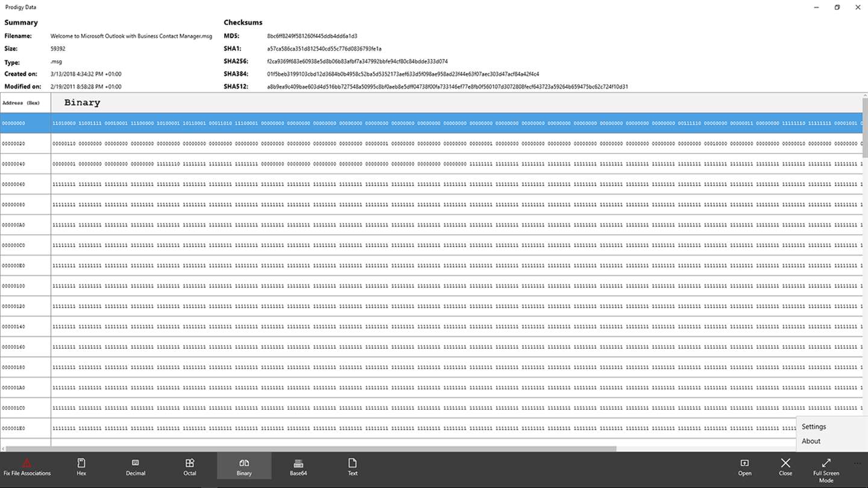Restore down the Prodigy Data window

[837, 7]
